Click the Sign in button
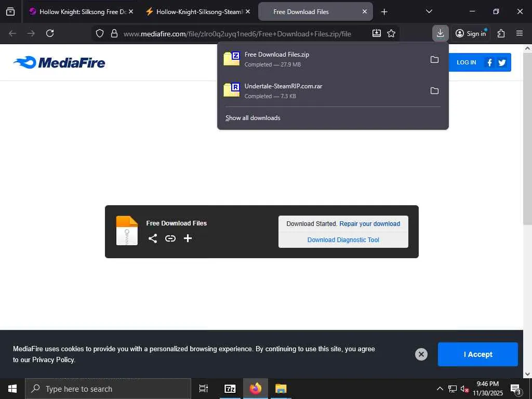 (471, 33)
